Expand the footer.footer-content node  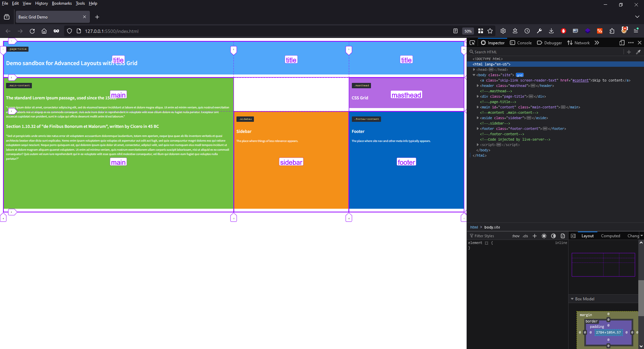pos(478,129)
